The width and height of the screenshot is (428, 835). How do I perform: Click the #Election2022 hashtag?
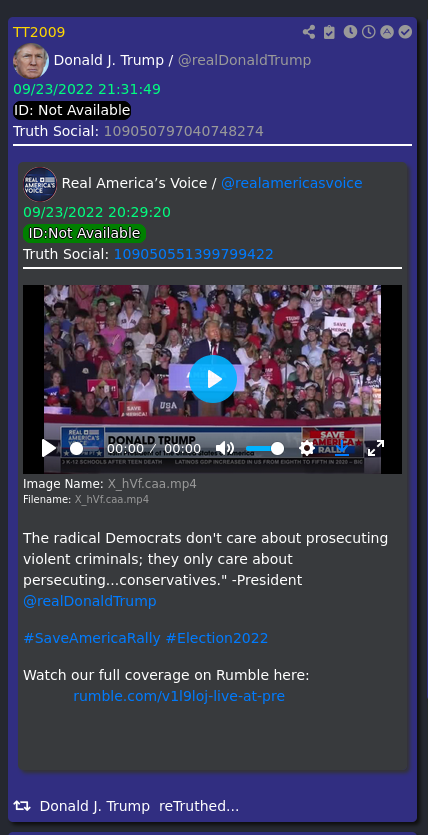(217, 638)
